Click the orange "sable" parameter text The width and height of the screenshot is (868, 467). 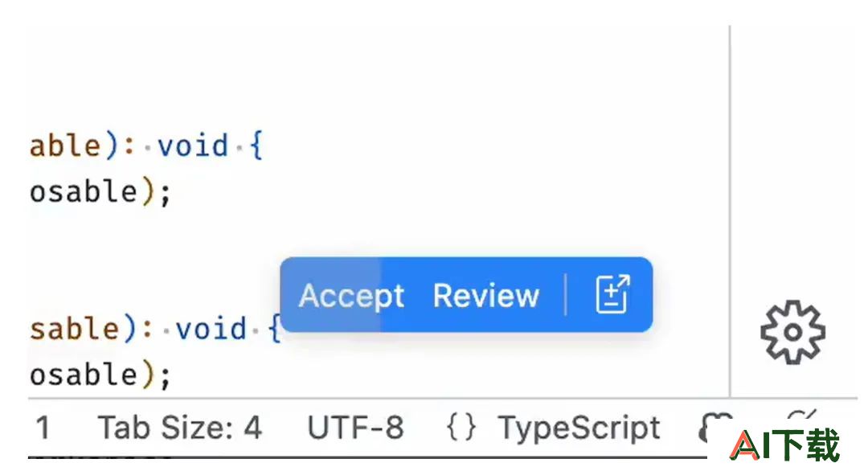tap(74, 330)
